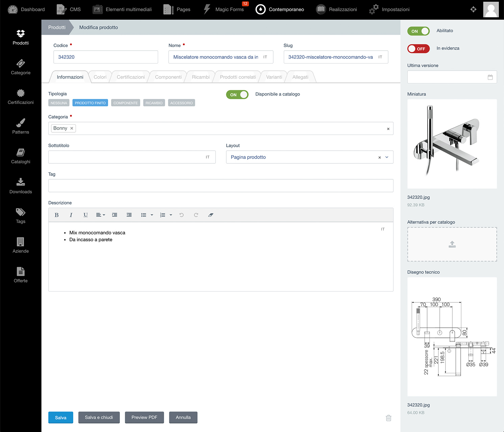The height and width of the screenshot is (432, 504).
Task: Apply bold formatting in description editor
Action: click(57, 215)
